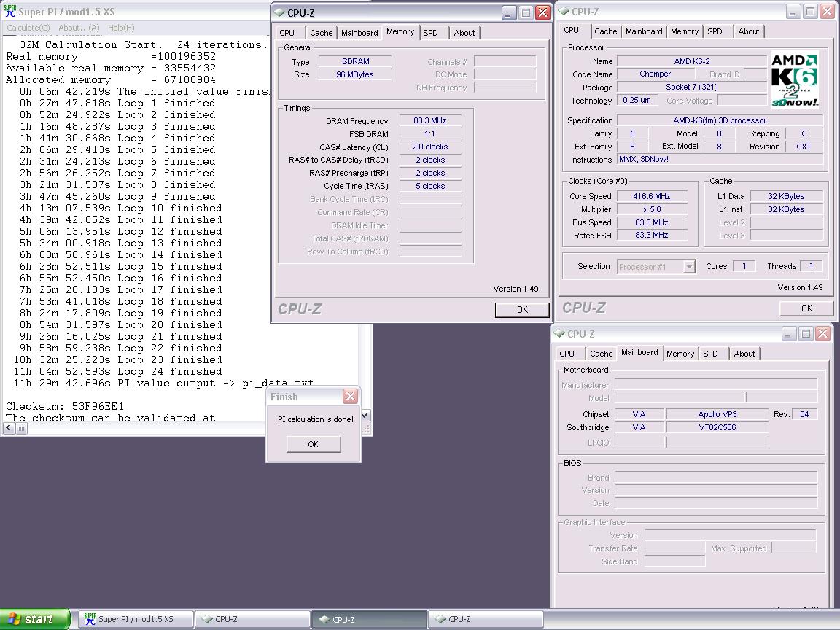This screenshot has height=630, width=840.
Task: Click the Super PI title bar icon
Action: 9,11
